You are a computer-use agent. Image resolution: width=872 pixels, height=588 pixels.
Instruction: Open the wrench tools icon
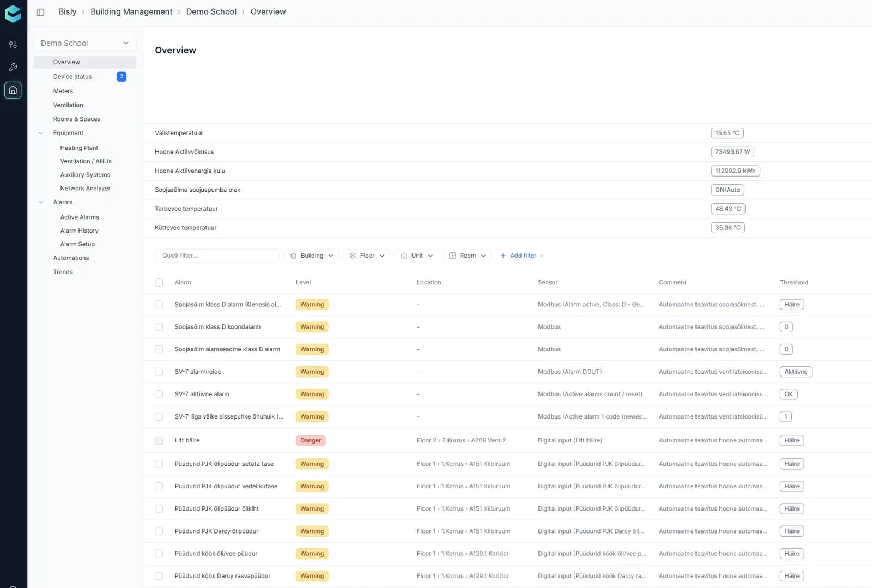pyautogui.click(x=13, y=67)
